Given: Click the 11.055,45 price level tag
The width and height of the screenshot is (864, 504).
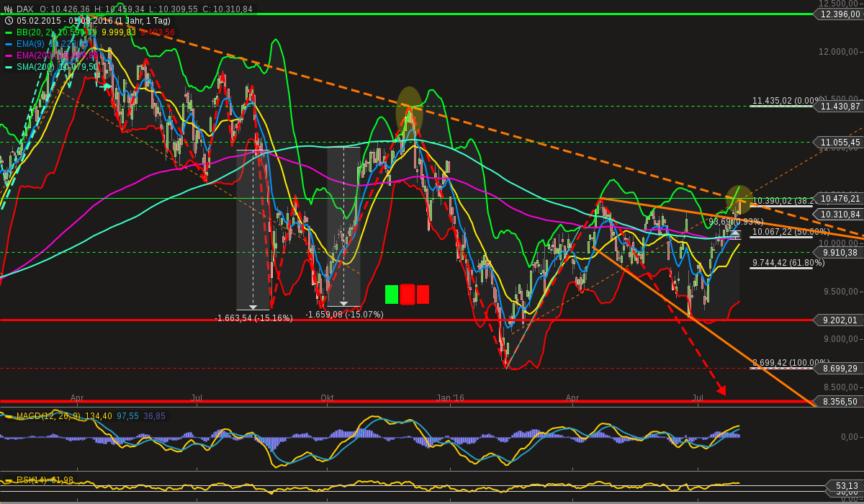Looking at the screenshot, I should point(839,143).
